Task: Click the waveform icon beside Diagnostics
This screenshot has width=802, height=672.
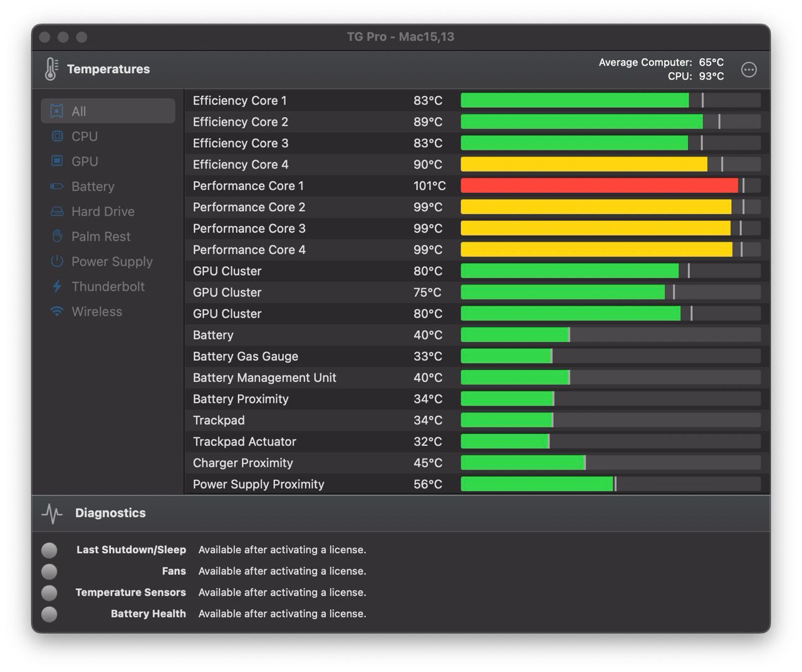Action: point(51,513)
